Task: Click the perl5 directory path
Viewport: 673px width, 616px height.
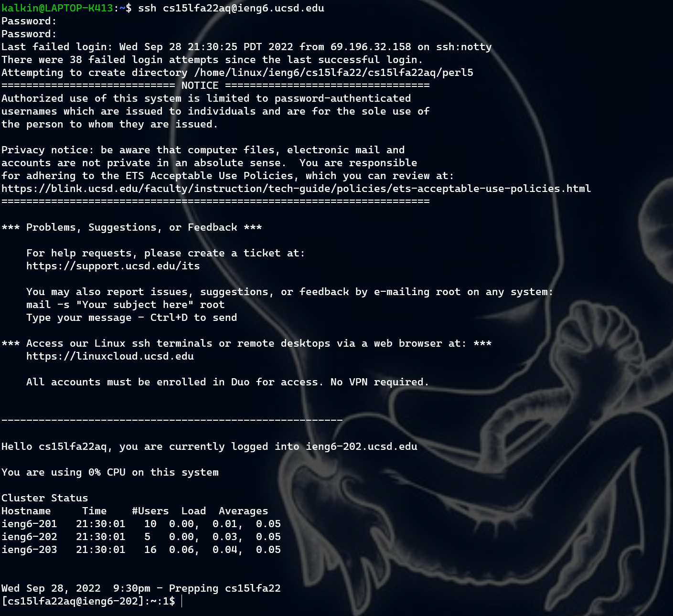Action: tap(333, 73)
